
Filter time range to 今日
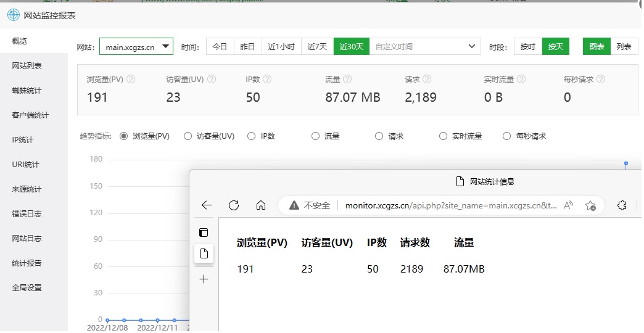pos(220,46)
